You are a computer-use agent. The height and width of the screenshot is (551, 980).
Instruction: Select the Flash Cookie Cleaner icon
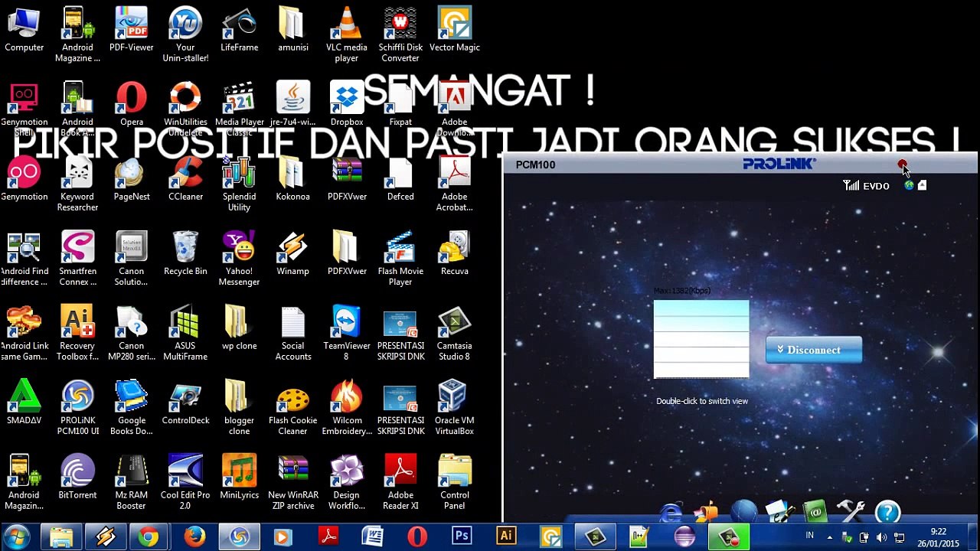(292, 409)
